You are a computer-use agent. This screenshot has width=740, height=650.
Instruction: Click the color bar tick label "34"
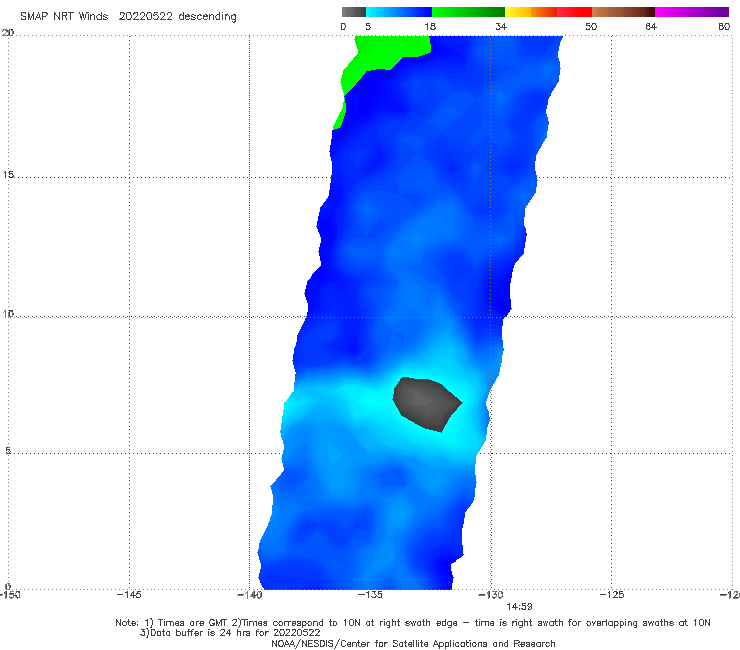tap(501, 27)
